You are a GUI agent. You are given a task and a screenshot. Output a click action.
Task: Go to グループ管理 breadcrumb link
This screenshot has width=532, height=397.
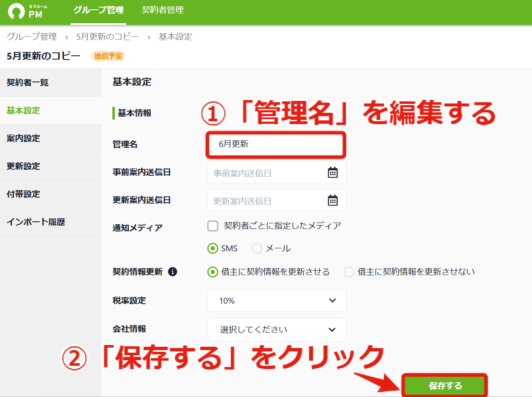coord(32,37)
